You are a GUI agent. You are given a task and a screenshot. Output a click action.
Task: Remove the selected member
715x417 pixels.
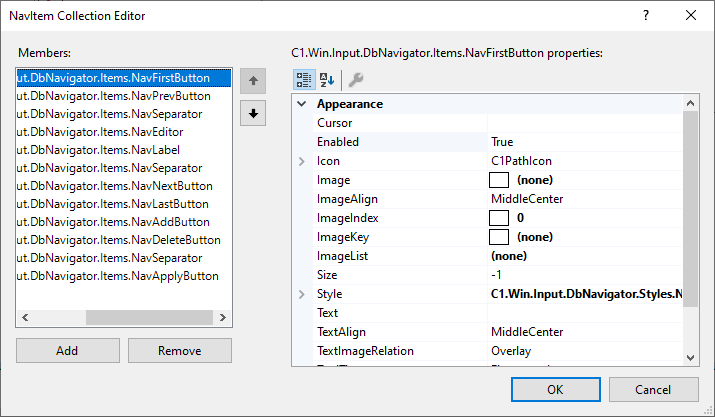coord(180,351)
